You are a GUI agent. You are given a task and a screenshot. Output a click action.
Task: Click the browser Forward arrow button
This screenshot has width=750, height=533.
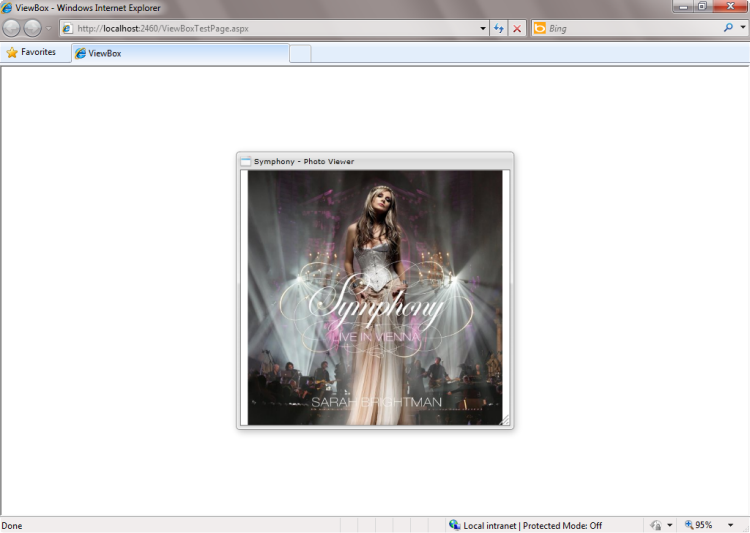[32, 28]
